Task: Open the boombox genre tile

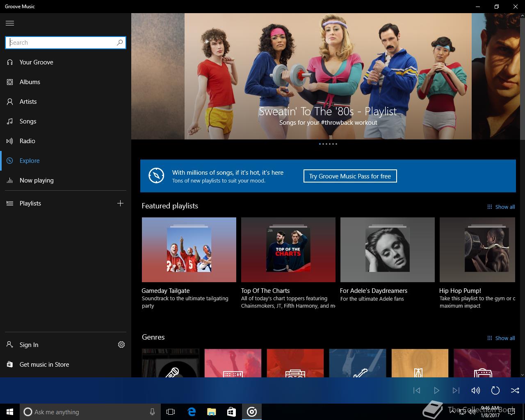Action: tap(295, 363)
